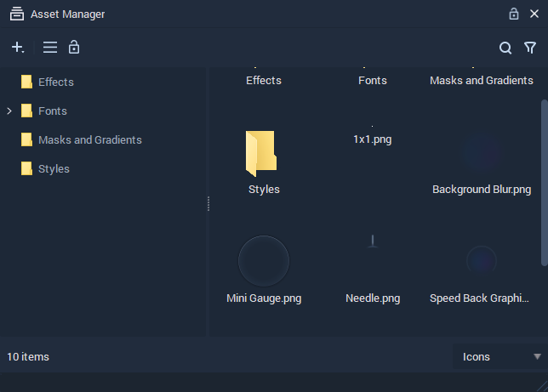
Task: Open the search magnifier icon
Action: click(505, 48)
